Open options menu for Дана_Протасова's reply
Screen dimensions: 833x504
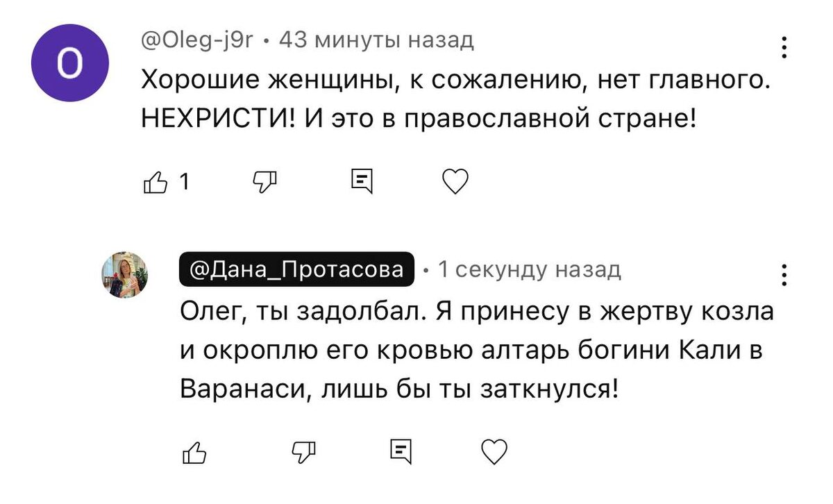click(784, 276)
